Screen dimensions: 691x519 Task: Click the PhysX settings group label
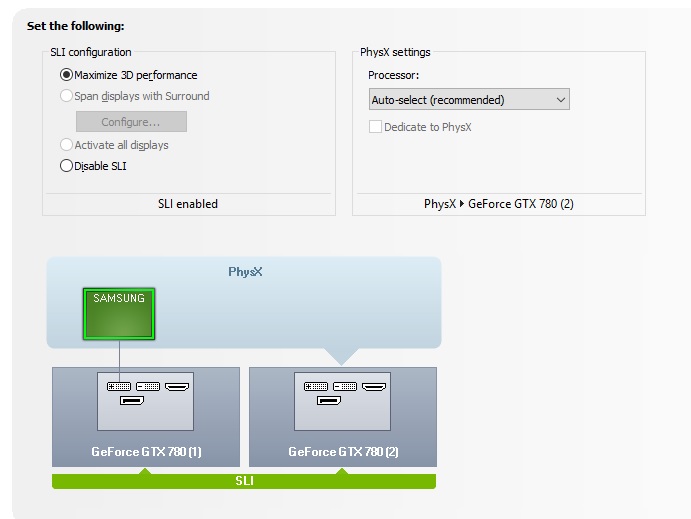coord(395,52)
